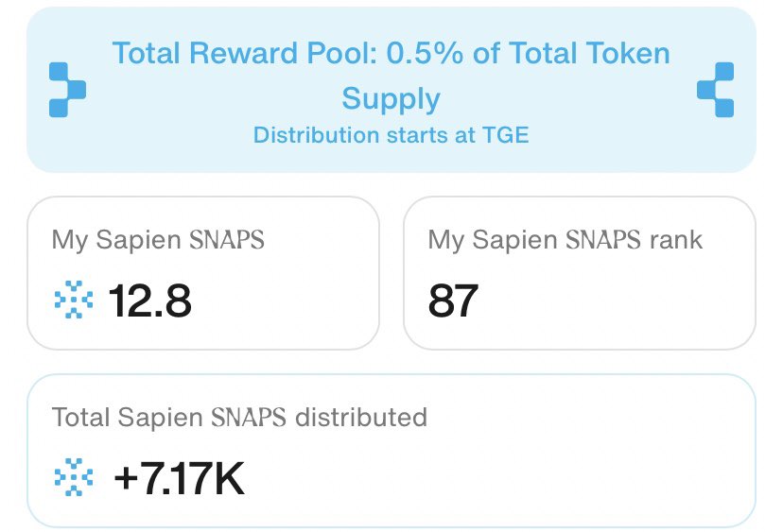Image resolution: width=783 pixels, height=532 pixels.
Task: Click SNAPS icon beside +7.17K value
Action: pos(74,477)
